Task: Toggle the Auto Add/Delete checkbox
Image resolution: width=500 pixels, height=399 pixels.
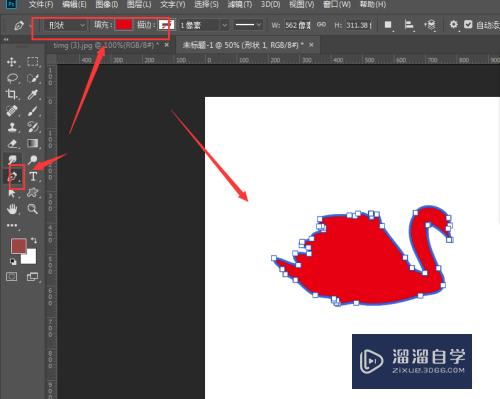Action: tap(468, 25)
